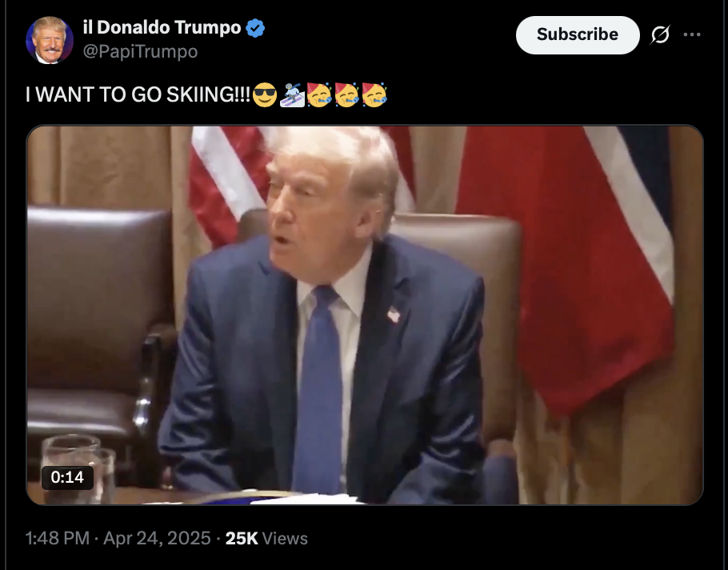Select the last party face emoji
The image size is (728, 570).
tap(374, 94)
